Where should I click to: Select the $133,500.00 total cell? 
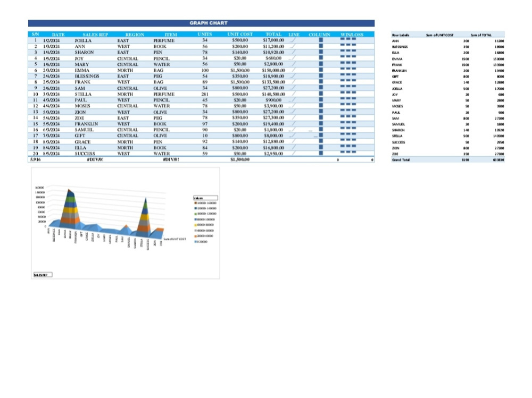273,82
